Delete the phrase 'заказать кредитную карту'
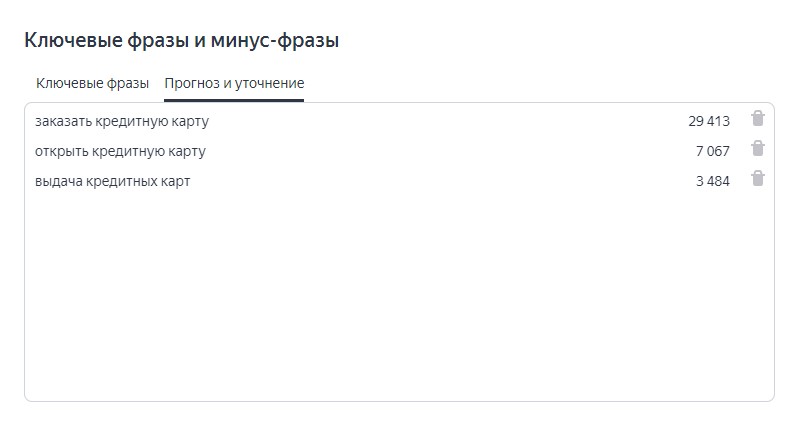The image size is (797, 425). click(758, 119)
